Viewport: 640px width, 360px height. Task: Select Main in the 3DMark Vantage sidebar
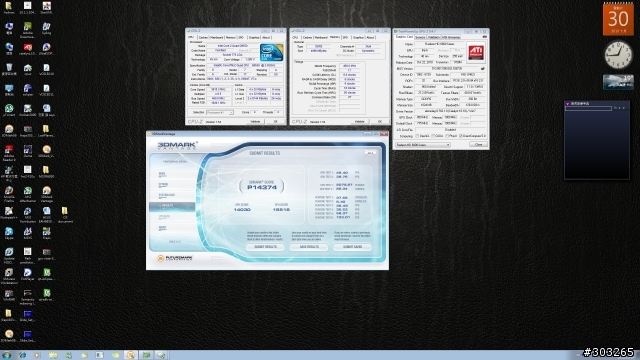pos(172,174)
